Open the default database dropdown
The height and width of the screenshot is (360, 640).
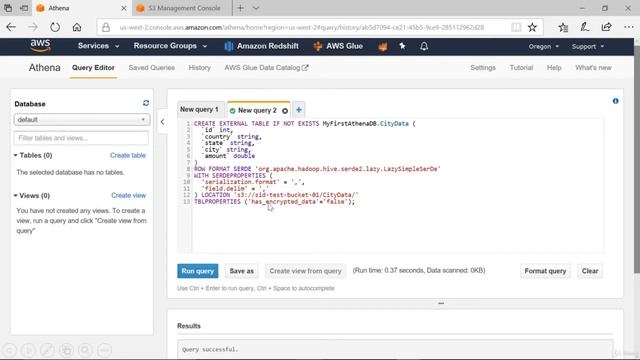82,120
